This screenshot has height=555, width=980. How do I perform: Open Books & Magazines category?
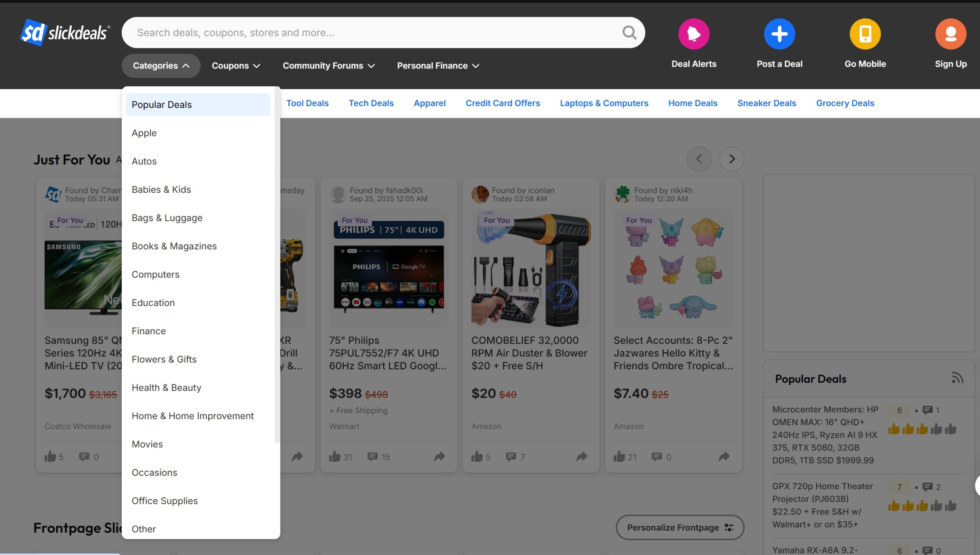tap(198, 246)
